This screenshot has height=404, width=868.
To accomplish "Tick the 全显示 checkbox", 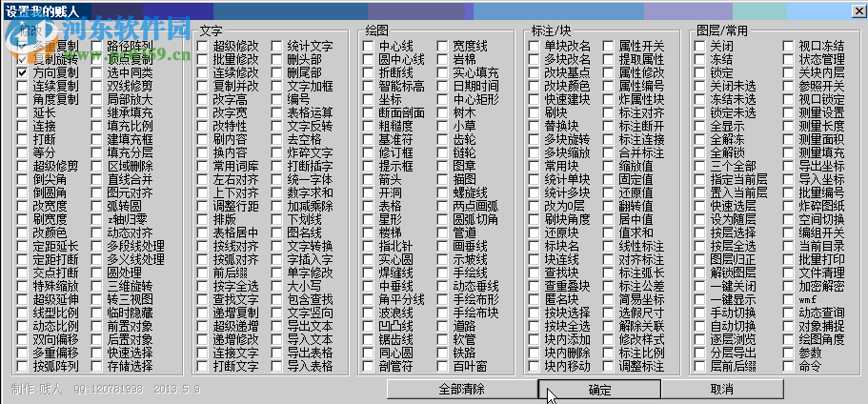I will (x=699, y=126).
